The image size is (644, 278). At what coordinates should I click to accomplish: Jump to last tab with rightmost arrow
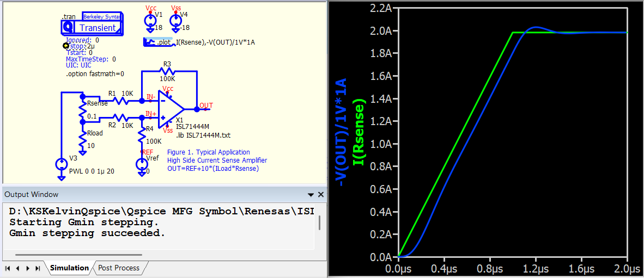point(38,268)
